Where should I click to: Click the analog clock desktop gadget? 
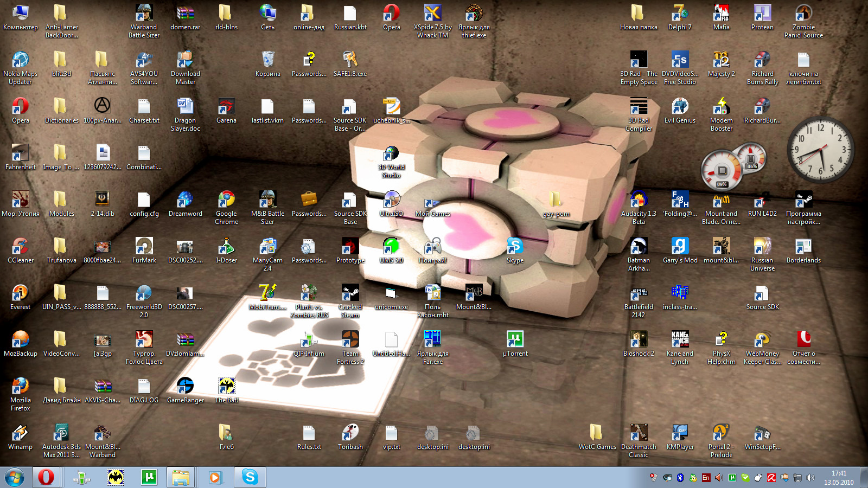point(820,149)
